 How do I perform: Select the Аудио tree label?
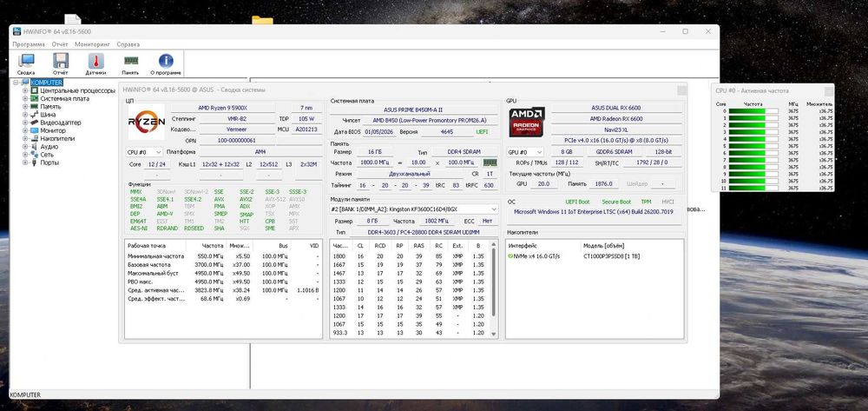(49, 147)
